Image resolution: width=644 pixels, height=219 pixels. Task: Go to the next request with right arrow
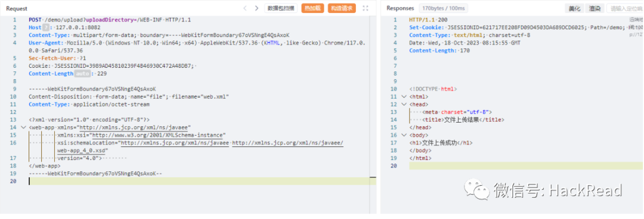tap(256, 8)
